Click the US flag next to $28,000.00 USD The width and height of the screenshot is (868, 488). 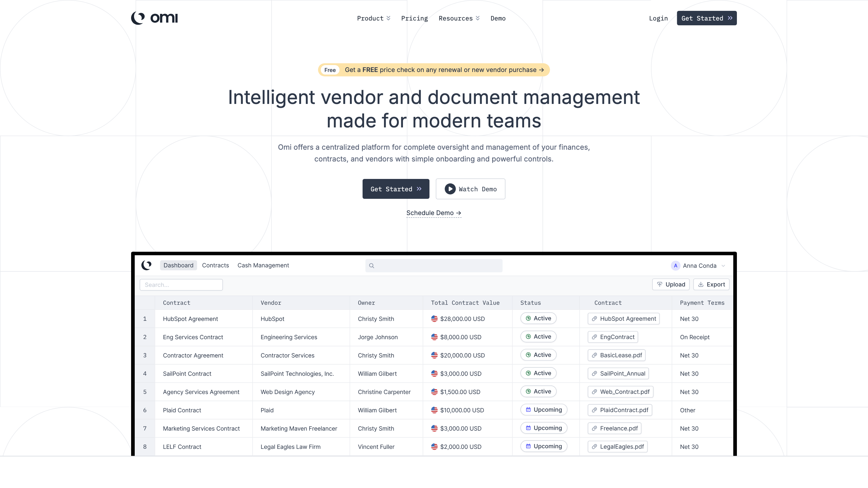[434, 319]
